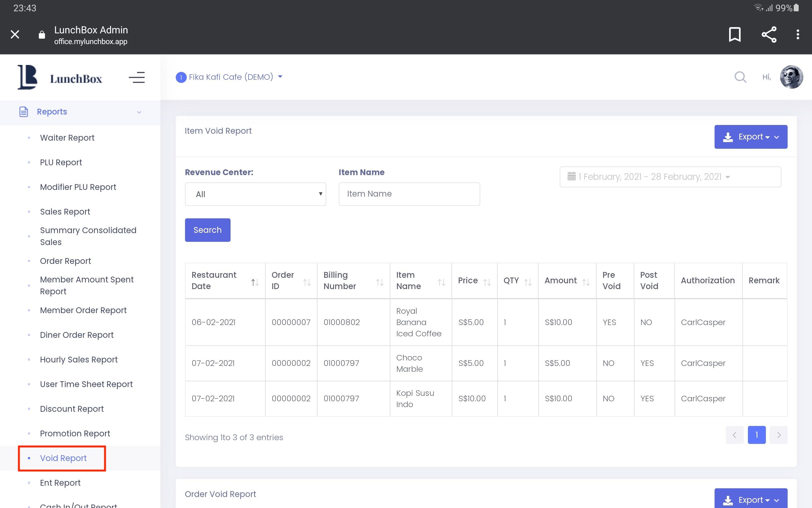Open the user profile avatar
812x508 pixels.
coord(791,77)
